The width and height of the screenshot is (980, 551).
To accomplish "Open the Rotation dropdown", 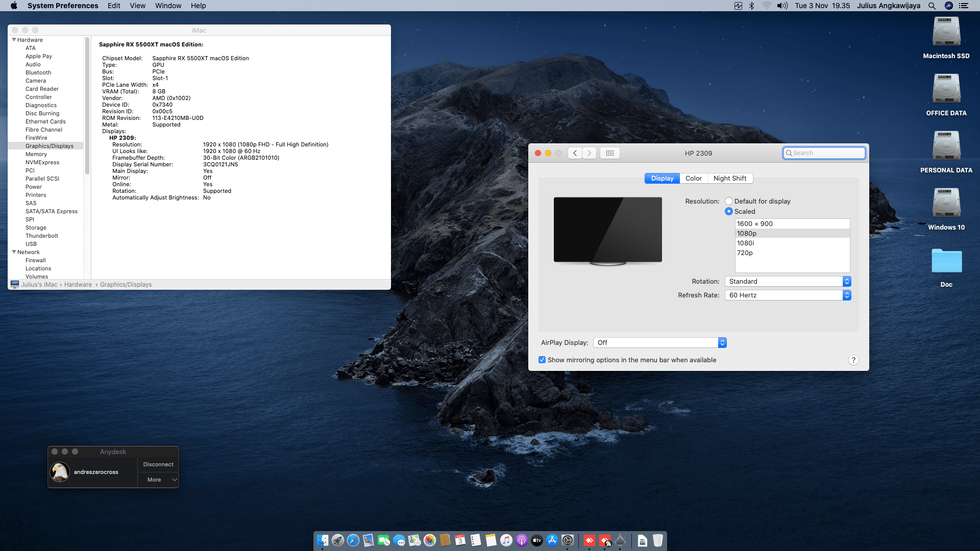I will (788, 281).
